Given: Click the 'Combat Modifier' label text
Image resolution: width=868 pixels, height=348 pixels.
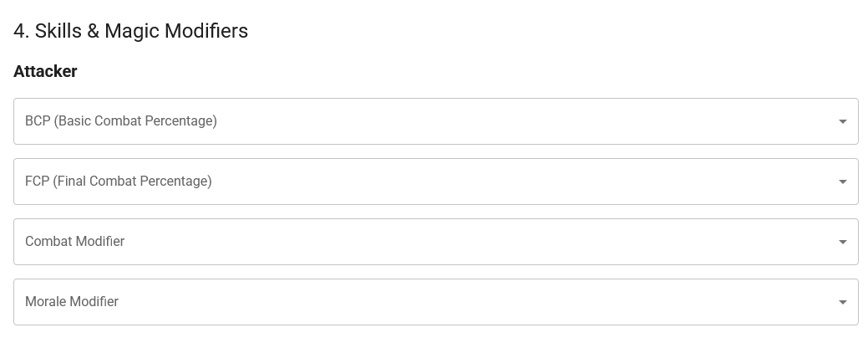Looking at the screenshot, I should [75, 242].
